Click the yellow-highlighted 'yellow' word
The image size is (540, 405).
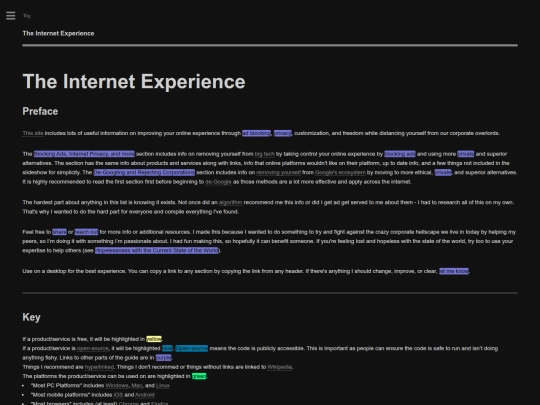(154, 339)
